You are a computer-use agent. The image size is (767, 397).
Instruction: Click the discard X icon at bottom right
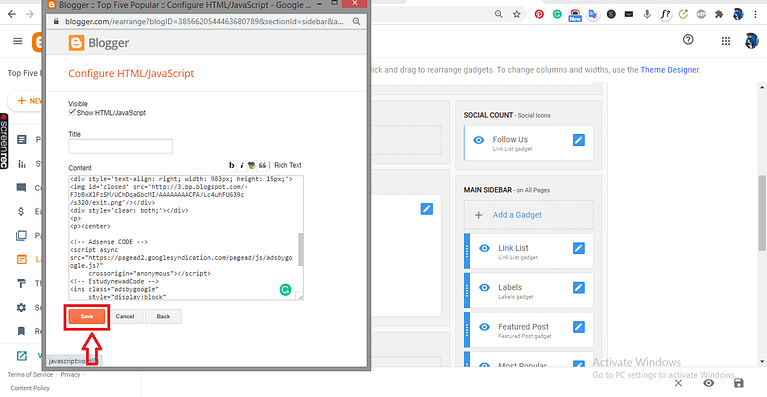pos(678,383)
